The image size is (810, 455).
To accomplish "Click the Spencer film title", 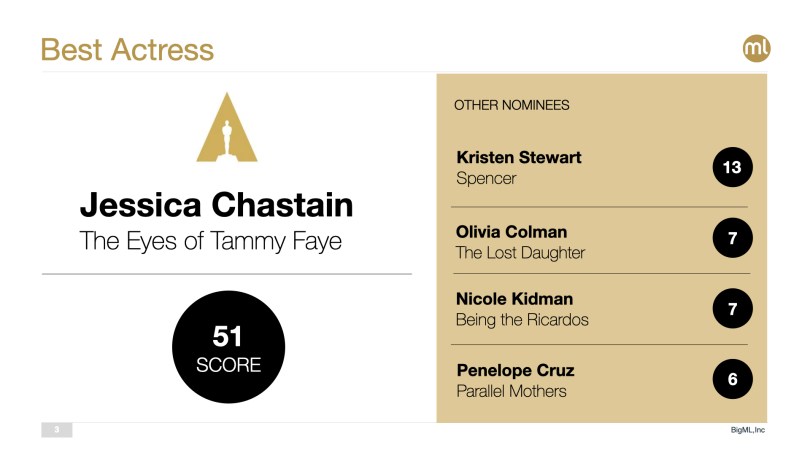I will (486, 179).
